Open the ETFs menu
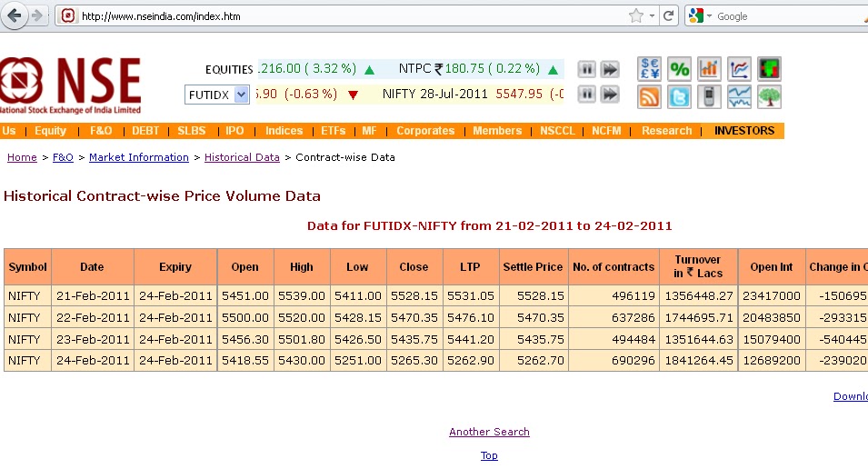868x469 pixels. pos(334,131)
